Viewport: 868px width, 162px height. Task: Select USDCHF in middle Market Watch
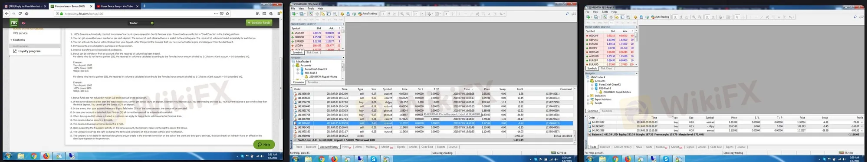pyautogui.click(x=316, y=33)
